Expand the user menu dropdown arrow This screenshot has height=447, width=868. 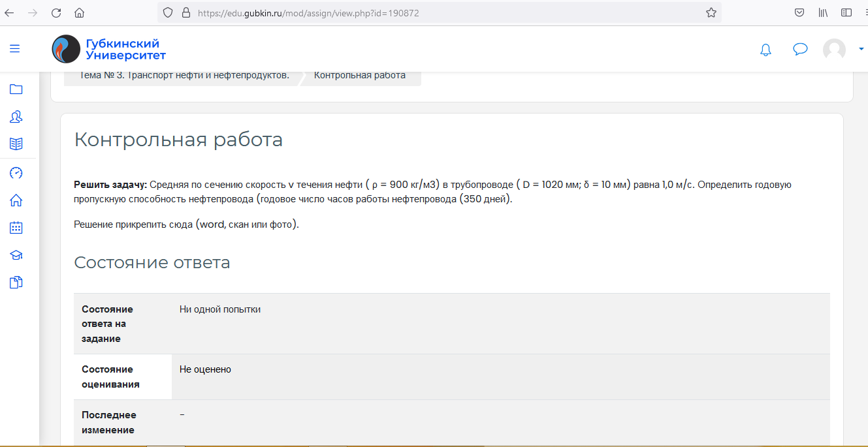(861, 49)
